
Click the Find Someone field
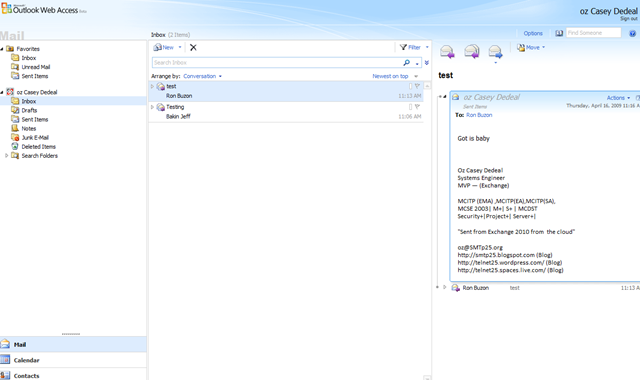593,33
